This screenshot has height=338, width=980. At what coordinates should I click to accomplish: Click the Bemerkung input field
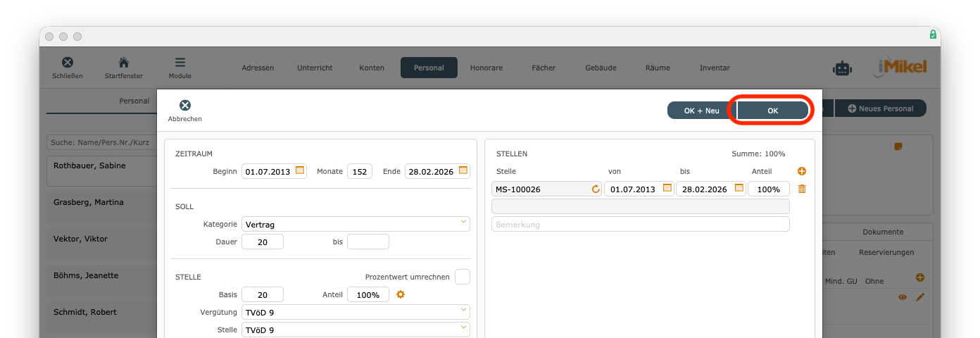click(x=640, y=225)
